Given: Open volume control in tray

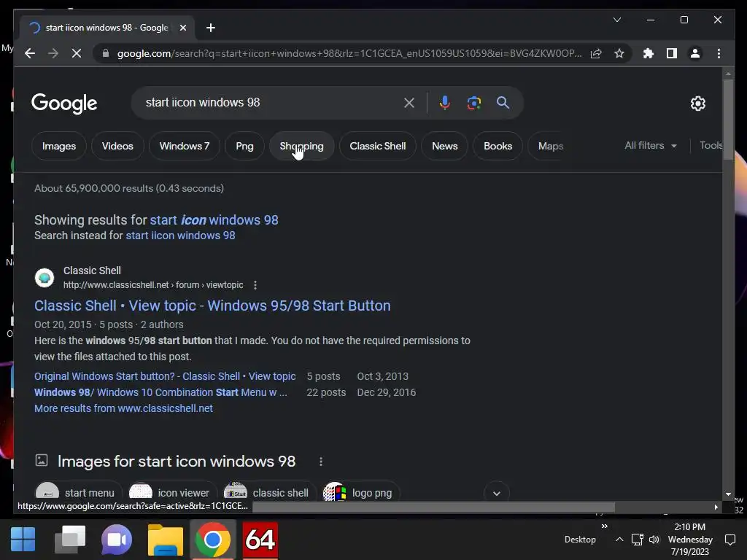Looking at the screenshot, I should coord(654,540).
